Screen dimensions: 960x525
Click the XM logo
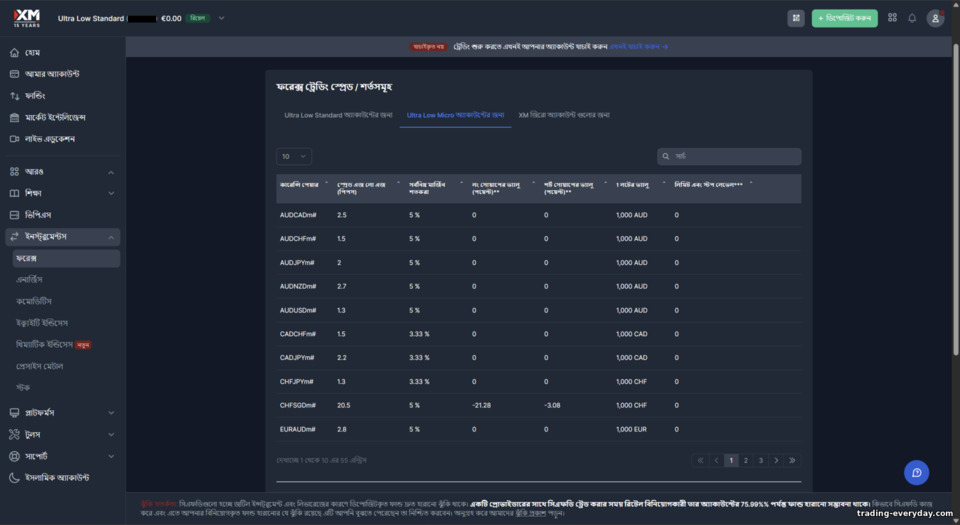(x=26, y=18)
